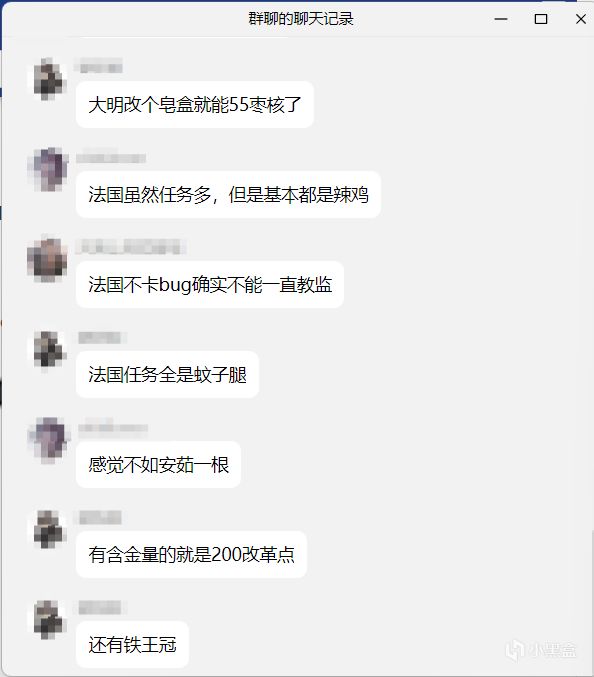Screen dimensions: 594x677
Task: Click avatar beside the 感觉不如安茹一根 message
Action: [47, 440]
